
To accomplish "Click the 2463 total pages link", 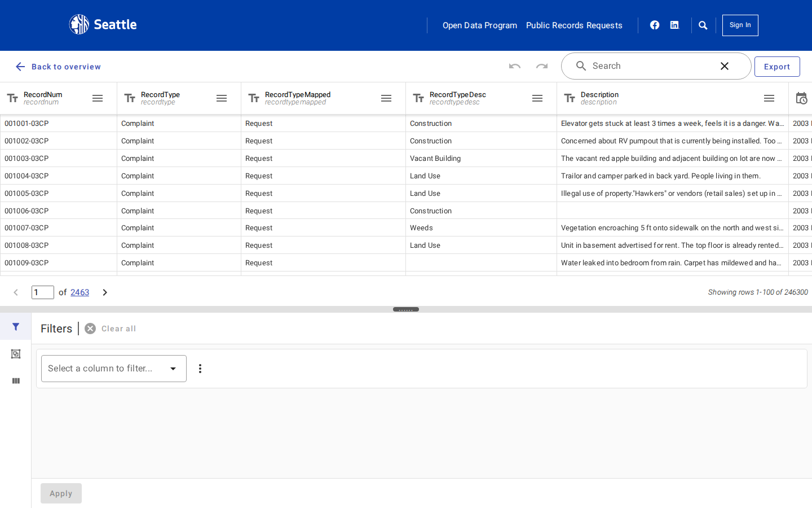I will coord(80,292).
